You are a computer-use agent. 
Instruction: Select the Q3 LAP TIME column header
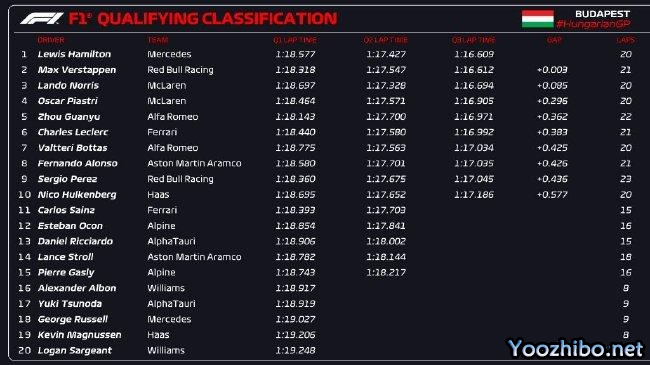[473, 40]
